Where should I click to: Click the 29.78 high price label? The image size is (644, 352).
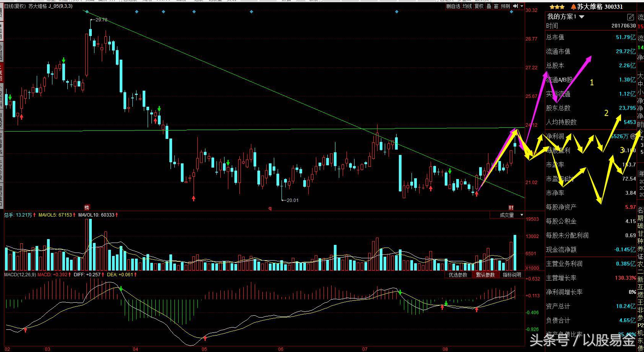coord(101,20)
